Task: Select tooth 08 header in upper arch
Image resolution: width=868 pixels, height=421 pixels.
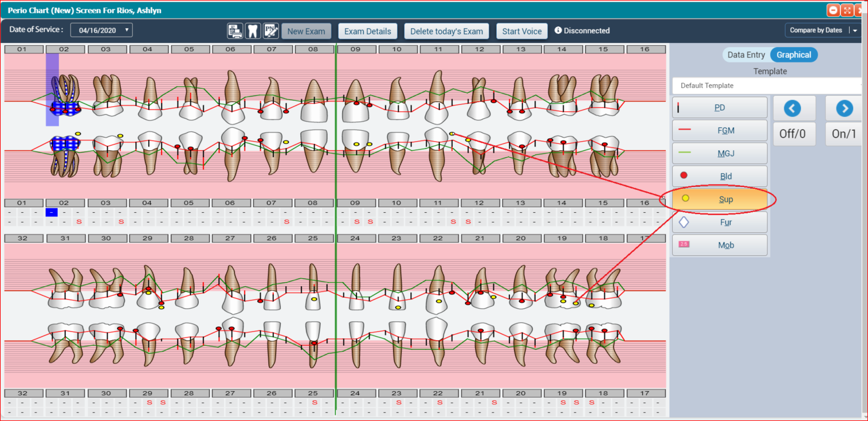Action: click(x=313, y=49)
